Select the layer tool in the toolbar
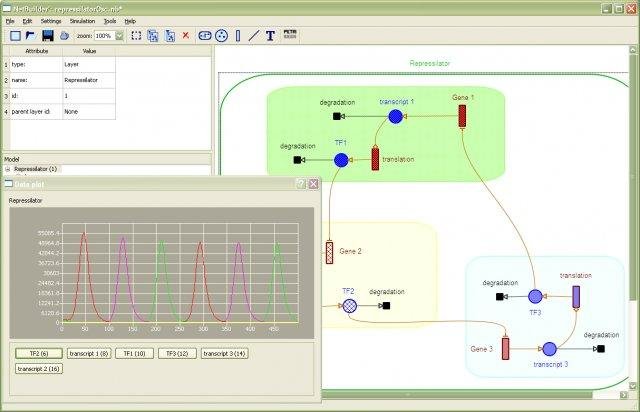Screen dimensions: 640x412 tap(205, 36)
